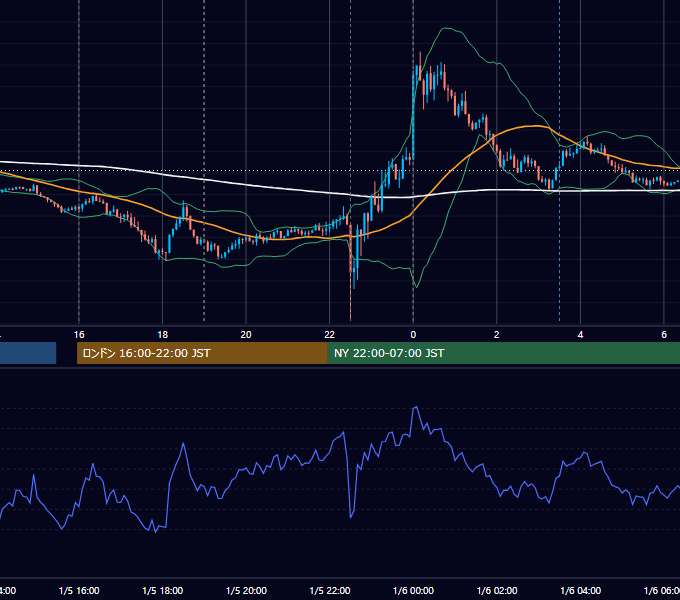Click the 18 hour label on upper axis

tap(163, 335)
